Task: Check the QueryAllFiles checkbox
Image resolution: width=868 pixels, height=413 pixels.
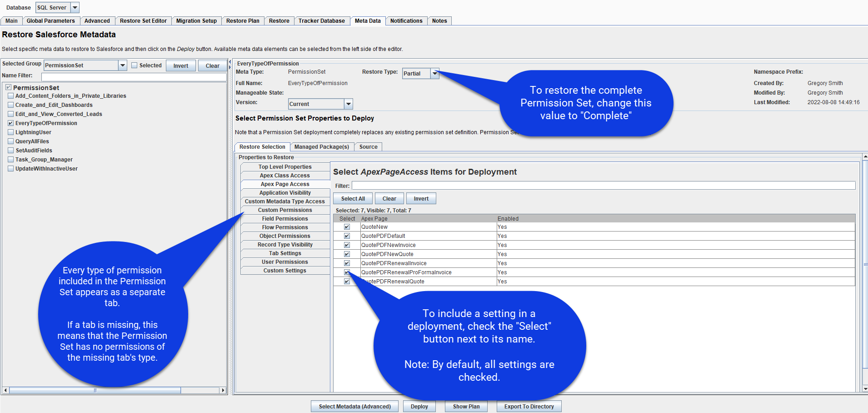Action: 10,141
